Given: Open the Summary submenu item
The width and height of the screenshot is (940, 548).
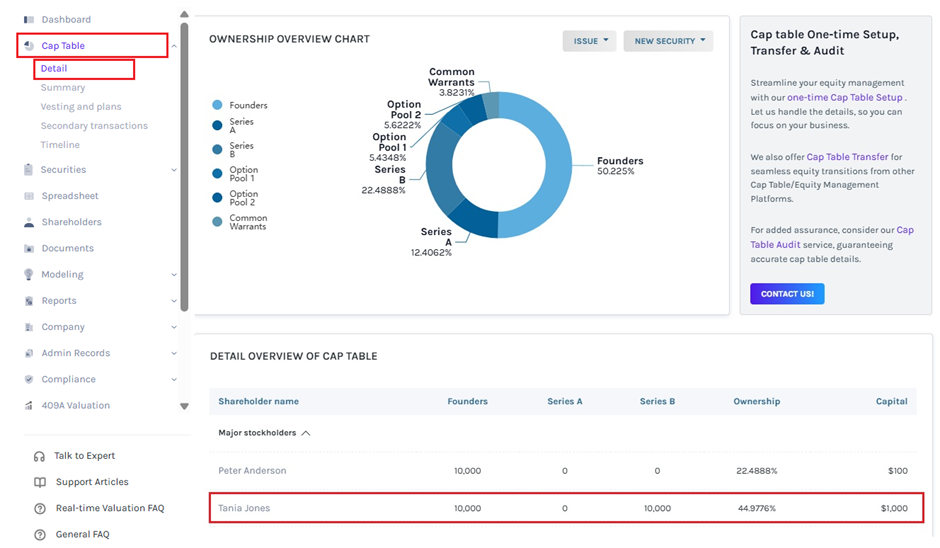Looking at the screenshot, I should point(63,88).
